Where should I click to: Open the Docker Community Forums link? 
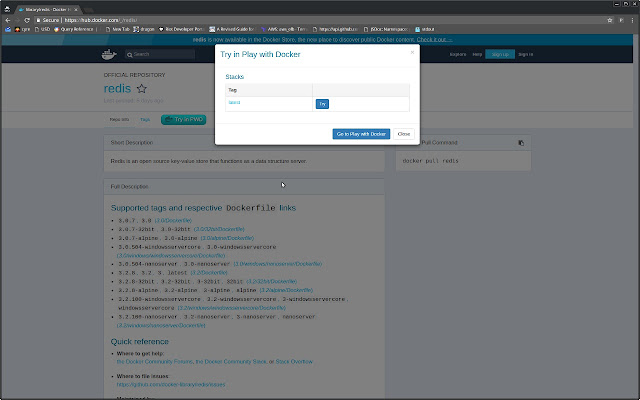pos(155,362)
